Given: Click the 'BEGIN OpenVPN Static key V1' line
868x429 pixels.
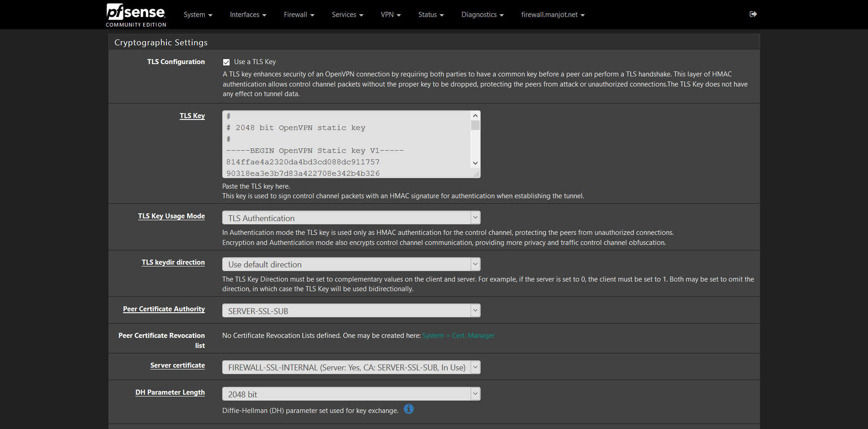Looking at the screenshot, I should pos(315,151).
